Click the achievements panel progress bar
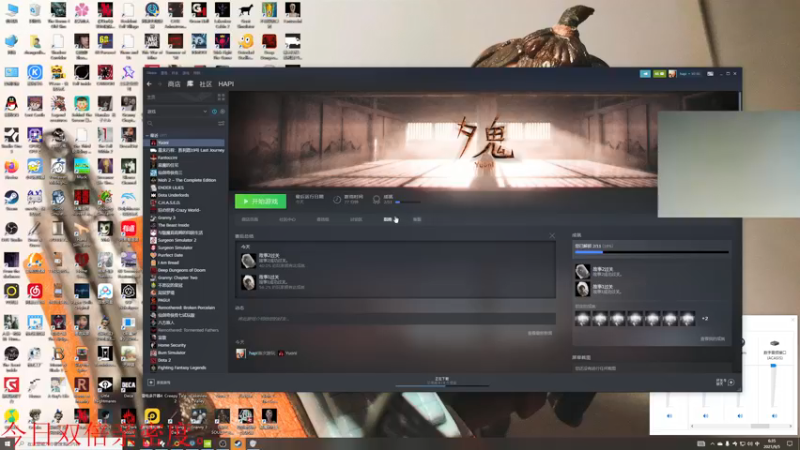 click(652, 252)
